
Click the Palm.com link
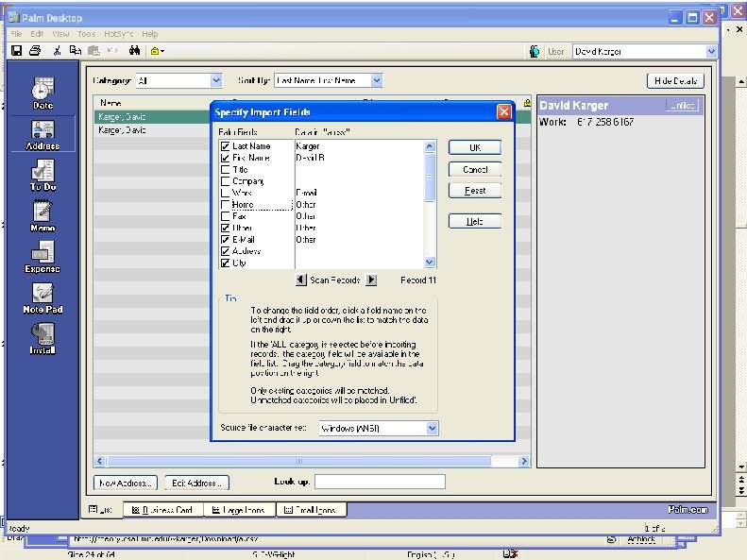pos(688,510)
